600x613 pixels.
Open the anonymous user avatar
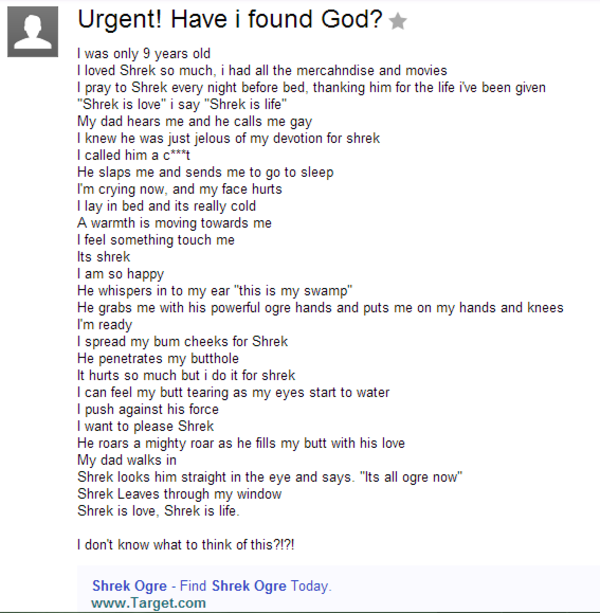coord(33,32)
